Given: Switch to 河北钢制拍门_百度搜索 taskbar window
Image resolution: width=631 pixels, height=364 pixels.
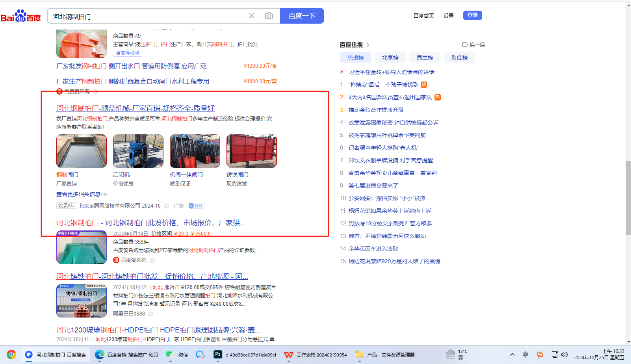Looking at the screenshot, I should [x=56, y=355].
